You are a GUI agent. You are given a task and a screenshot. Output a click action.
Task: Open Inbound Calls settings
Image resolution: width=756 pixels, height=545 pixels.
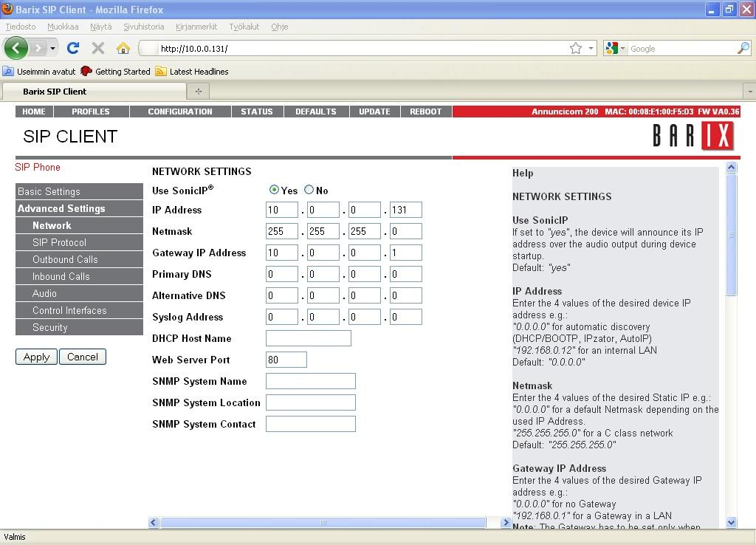(x=79, y=276)
